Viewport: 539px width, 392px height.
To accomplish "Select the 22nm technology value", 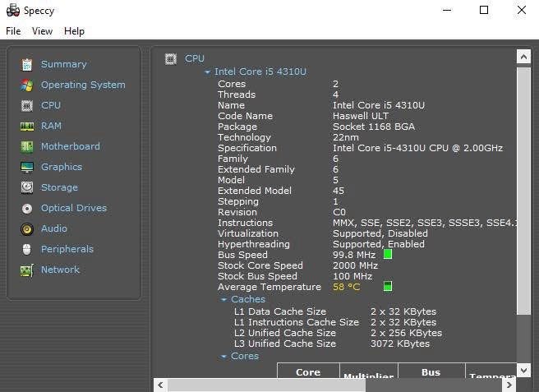I will point(345,137).
